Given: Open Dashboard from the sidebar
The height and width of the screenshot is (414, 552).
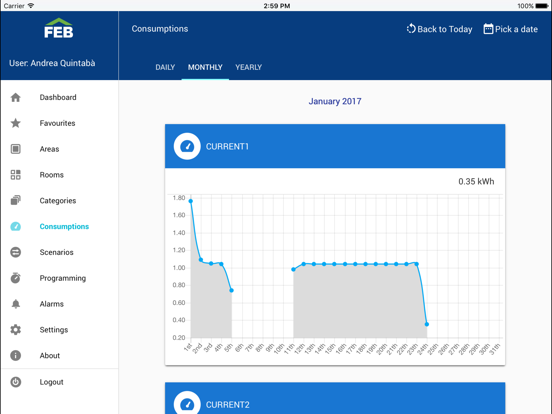Looking at the screenshot, I should 59,98.
